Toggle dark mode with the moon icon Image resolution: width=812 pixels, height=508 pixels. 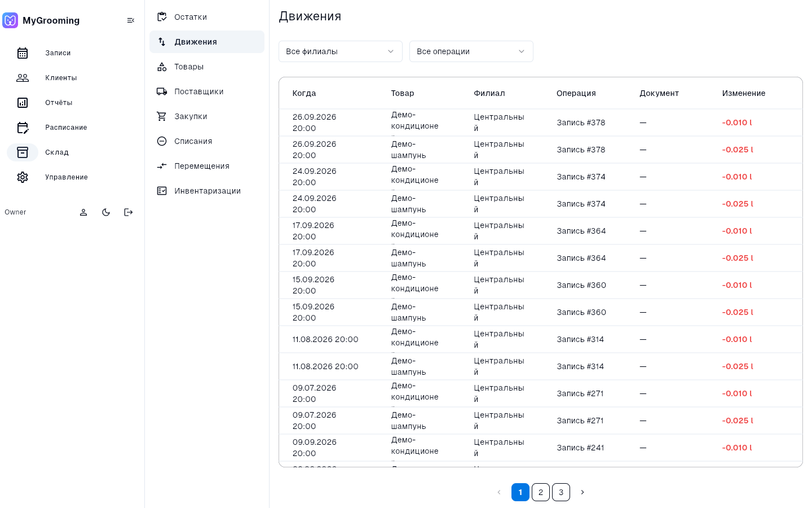[x=106, y=212]
